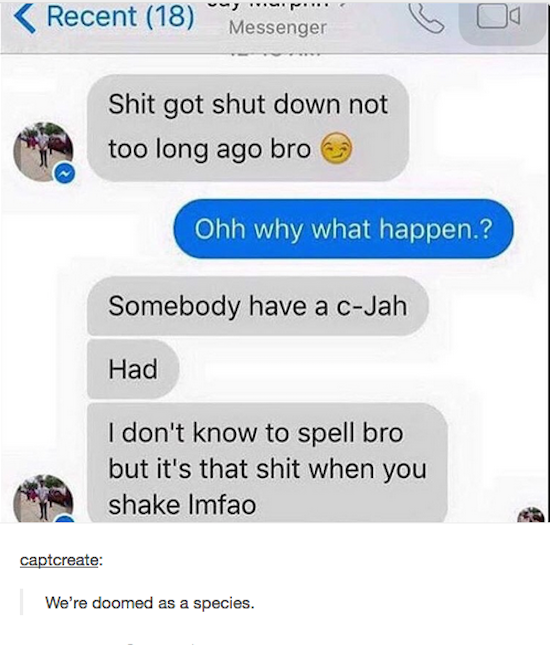Tap the 'Somebody have a c-Jah' message
The image size is (550, 645).
tap(258, 306)
